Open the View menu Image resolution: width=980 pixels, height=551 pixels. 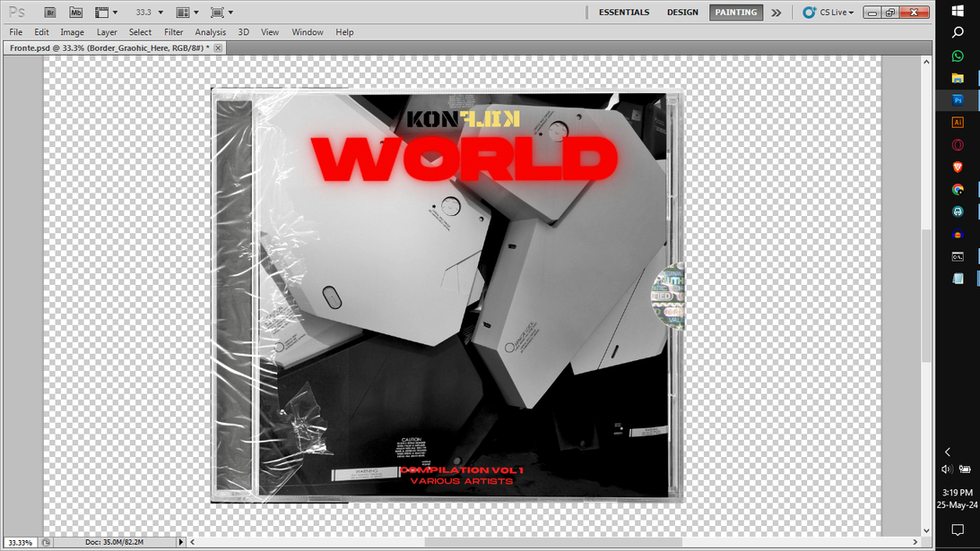pyautogui.click(x=269, y=32)
